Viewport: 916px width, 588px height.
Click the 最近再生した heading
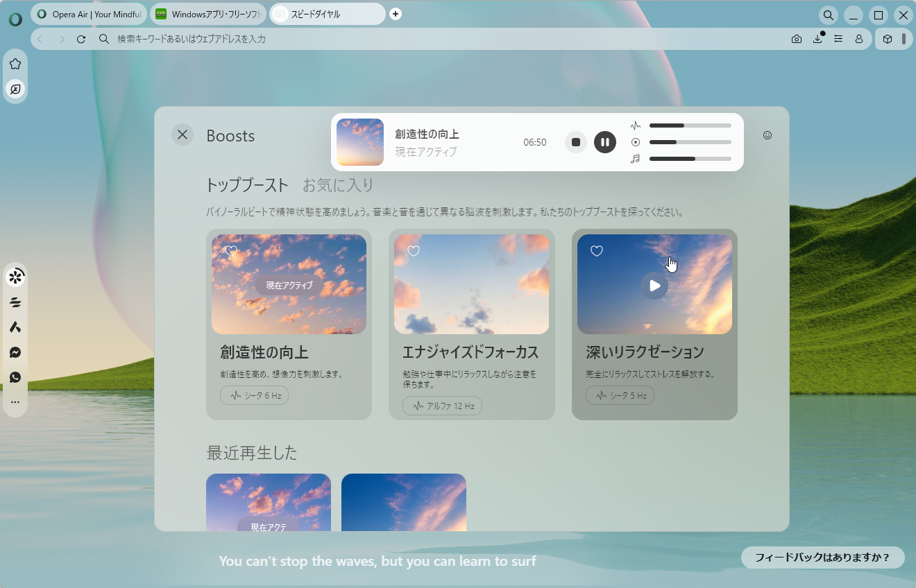[252, 453]
